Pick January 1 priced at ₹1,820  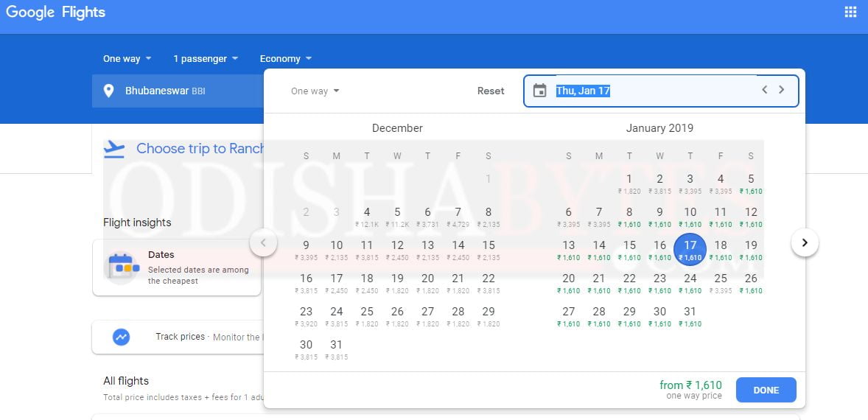[x=629, y=183]
